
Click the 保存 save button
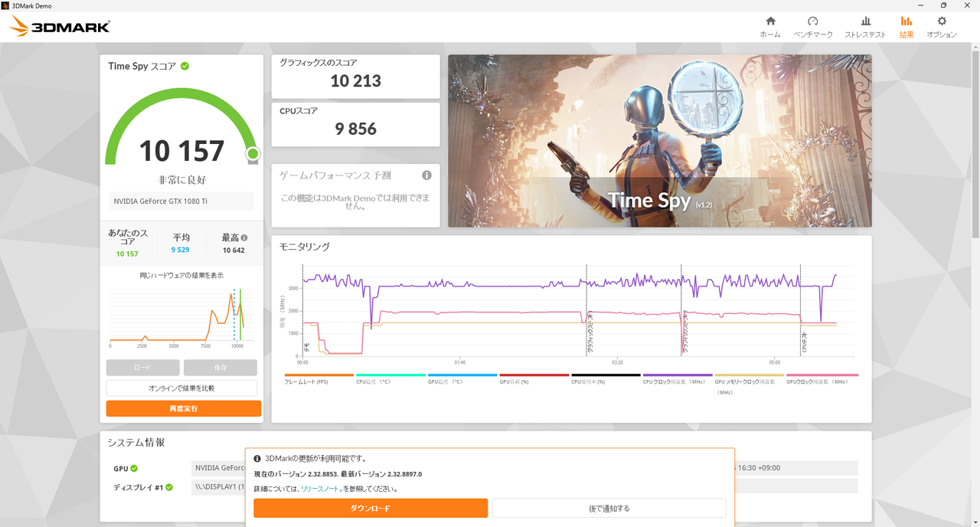tap(220, 368)
